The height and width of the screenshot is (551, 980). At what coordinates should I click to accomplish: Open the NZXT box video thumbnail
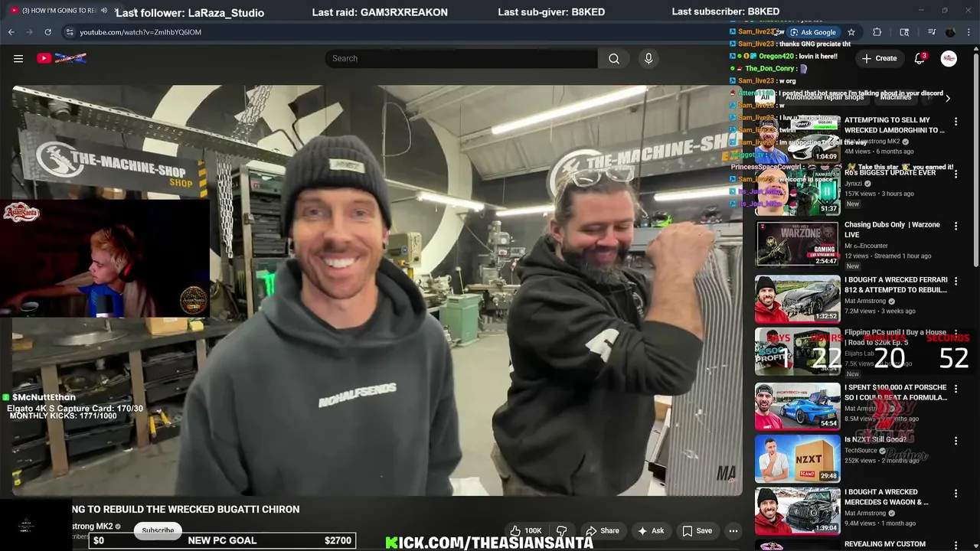798,458
